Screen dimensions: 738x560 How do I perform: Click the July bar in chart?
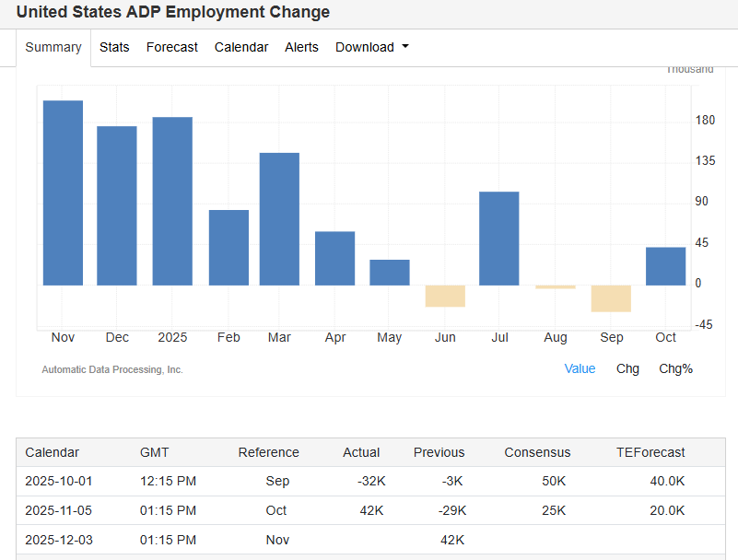499,238
